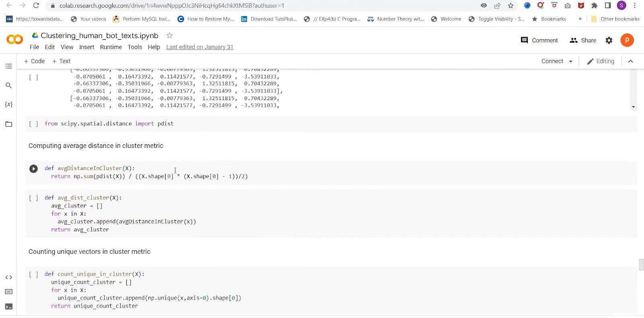The width and height of the screenshot is (644, 318).
Task: Open the Bookmarks star bookmark
Action: click(549, 19)
